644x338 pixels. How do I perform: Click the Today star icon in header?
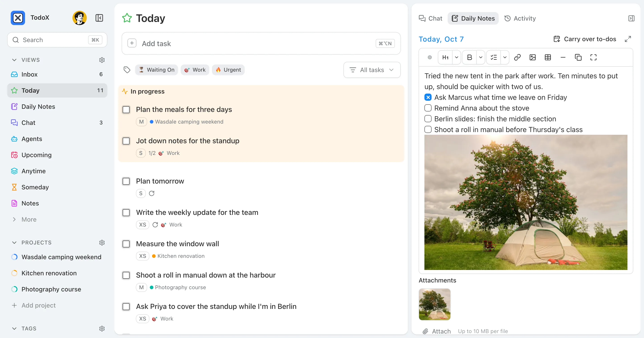(127, 18)
